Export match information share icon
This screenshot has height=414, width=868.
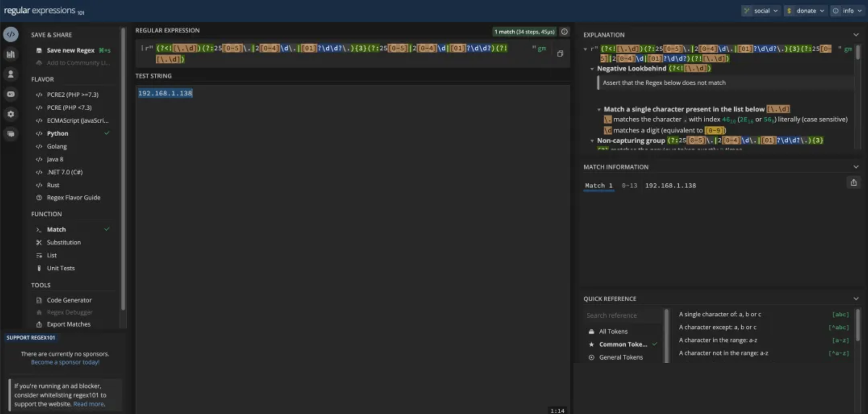tap(853, 183)
